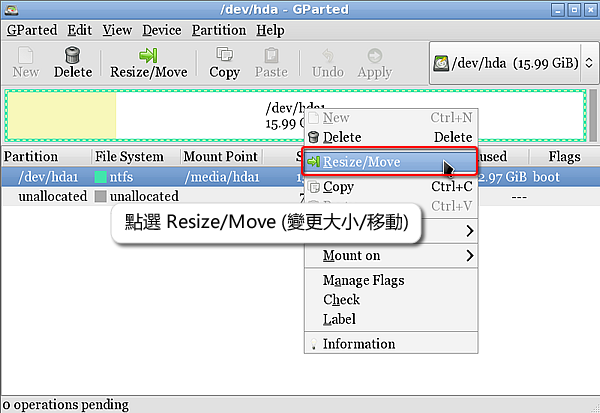Click the yellow used area in the disk map
Viewport: 600px width, 413px height.
pos(62,116)
